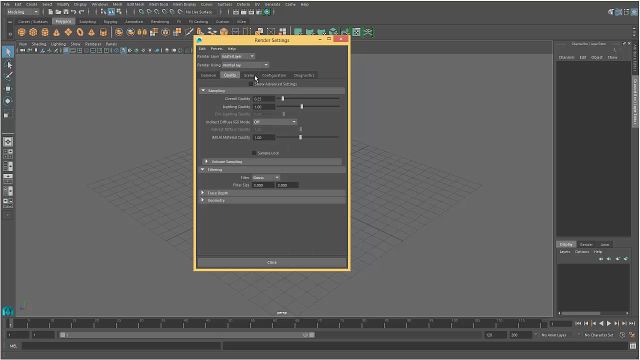Switch to the Scene tab in Render Settings
This screenshot has height=360, width=640.
(x=249, y=76)
